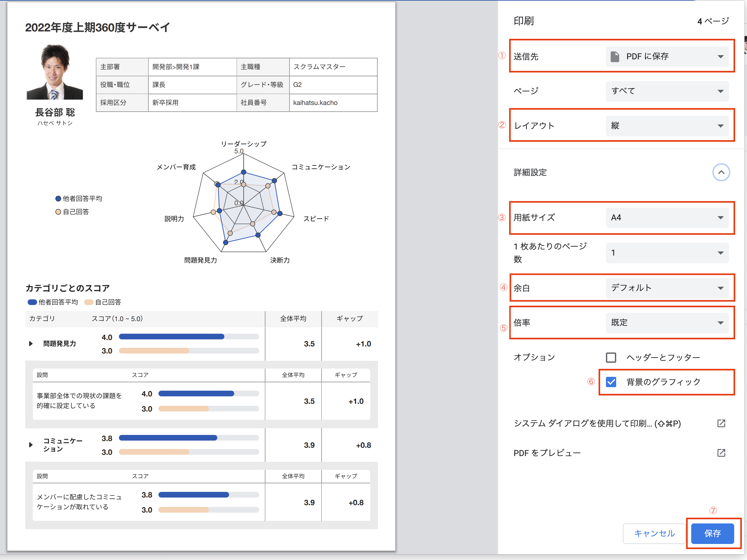Open the 余白 デフォルト dropdown
747x560 pixels.
[x=667, y=288]
